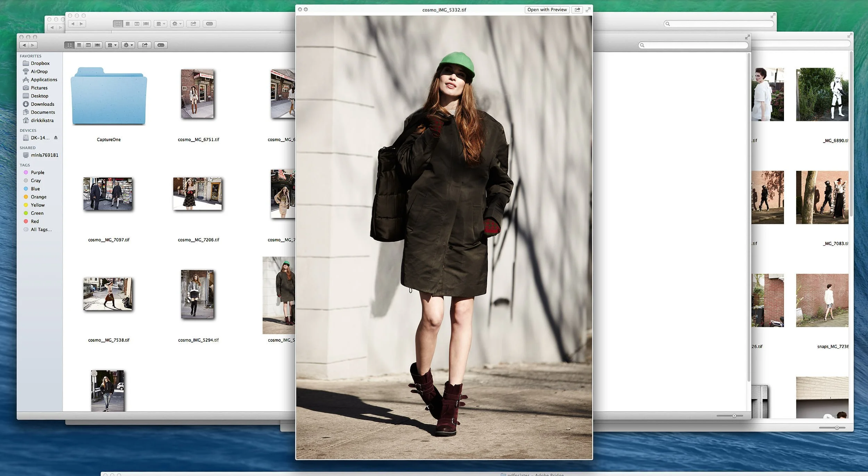Switch to Cover Flow view
The image size is (868, 476).
tap(97, 45)
